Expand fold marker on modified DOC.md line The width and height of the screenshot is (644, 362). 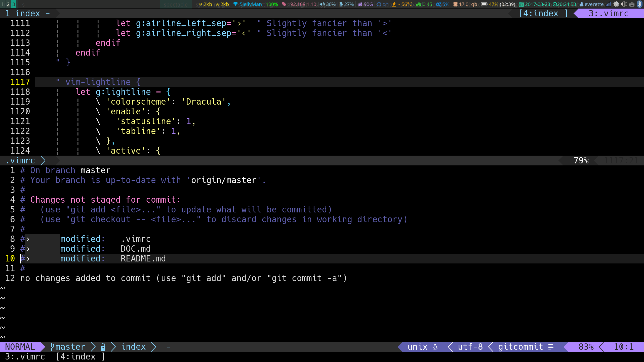pos(28,249)
